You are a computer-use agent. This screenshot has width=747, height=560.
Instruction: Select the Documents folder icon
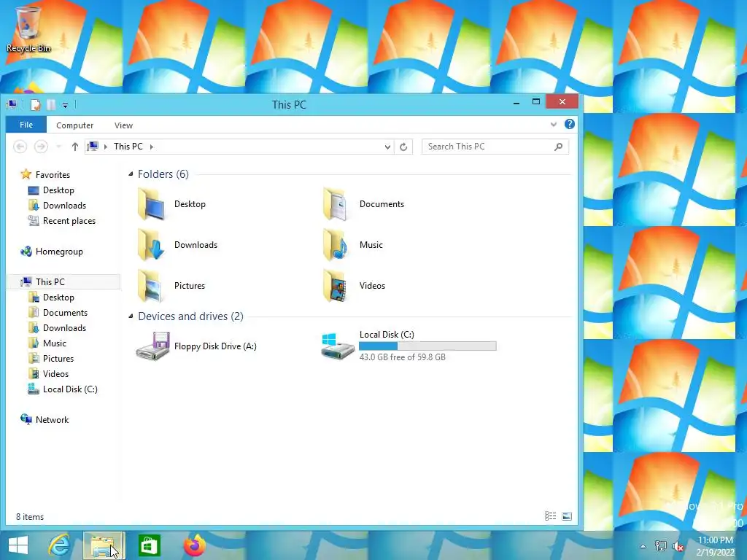point(336,204)
